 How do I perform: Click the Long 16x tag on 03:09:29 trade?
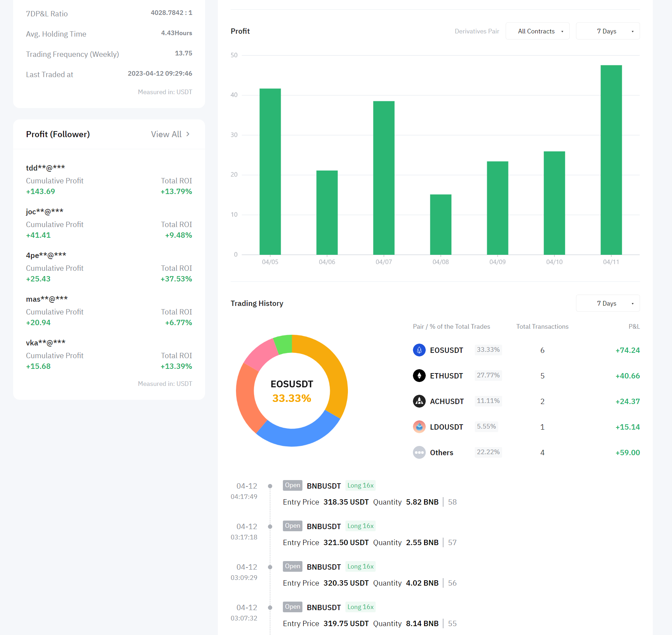click(x=360, y=566)
